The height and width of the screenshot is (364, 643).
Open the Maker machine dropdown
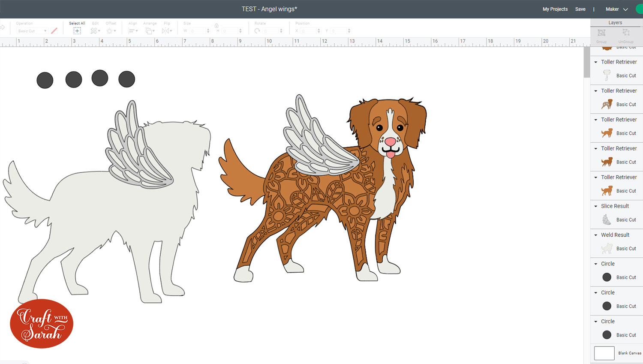point(616,9)
